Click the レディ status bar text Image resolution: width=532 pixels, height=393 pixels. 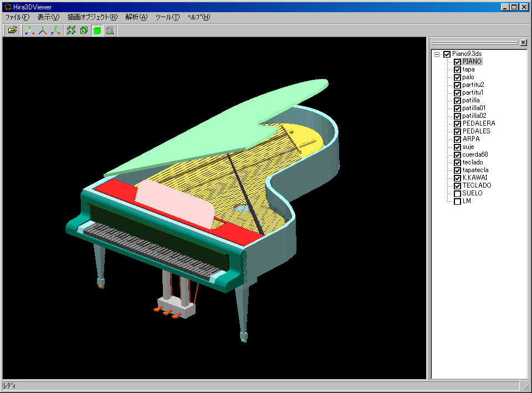point(9,386)
